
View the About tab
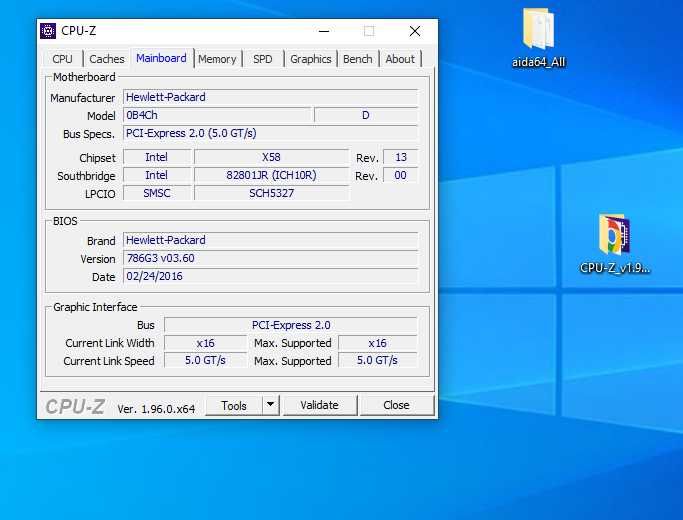(x=400, y=59)
